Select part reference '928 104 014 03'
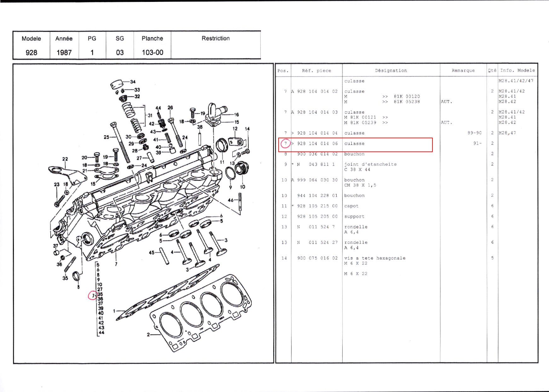This screenshot has width=549, height=392. (x=317, y=112)
